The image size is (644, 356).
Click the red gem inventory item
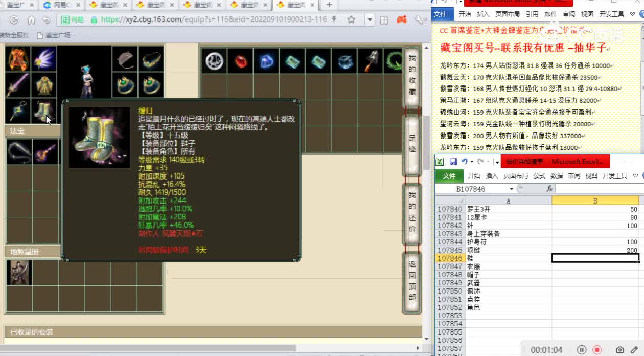pyautogui.click(x=240, y=61)
